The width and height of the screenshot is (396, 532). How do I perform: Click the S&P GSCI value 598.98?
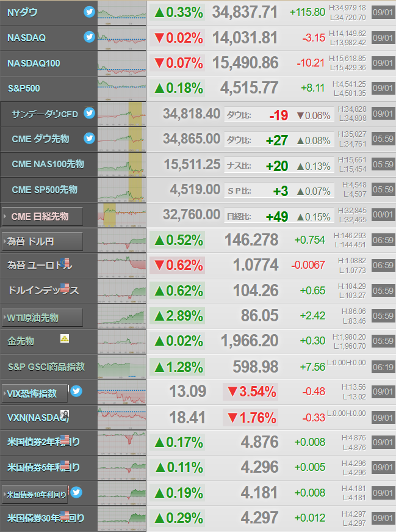pos(256,366)
